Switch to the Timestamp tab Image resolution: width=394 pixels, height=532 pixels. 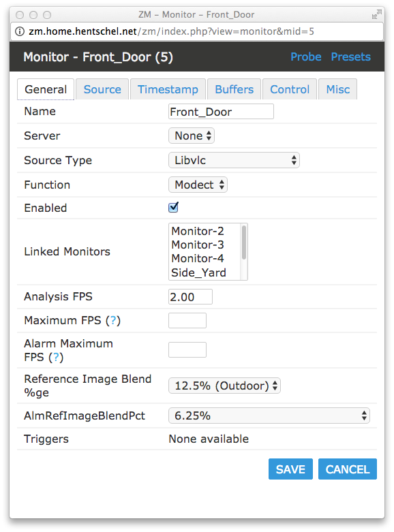point(168,89)
